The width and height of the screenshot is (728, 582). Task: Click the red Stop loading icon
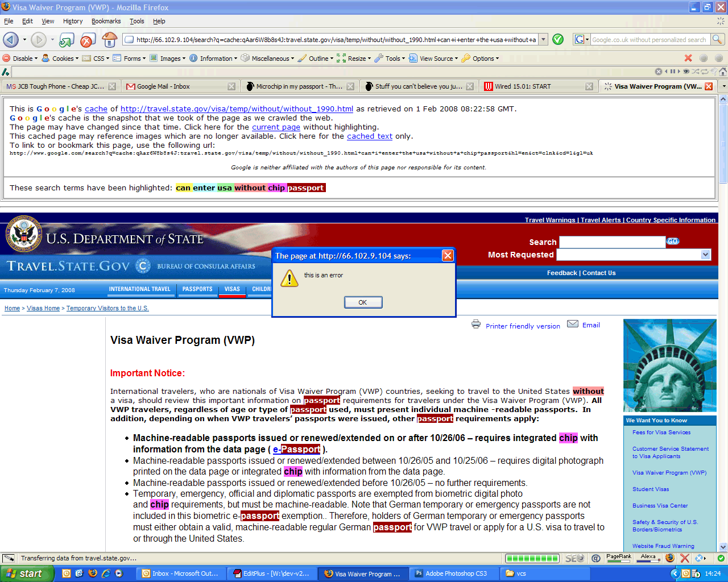(87, 40)
